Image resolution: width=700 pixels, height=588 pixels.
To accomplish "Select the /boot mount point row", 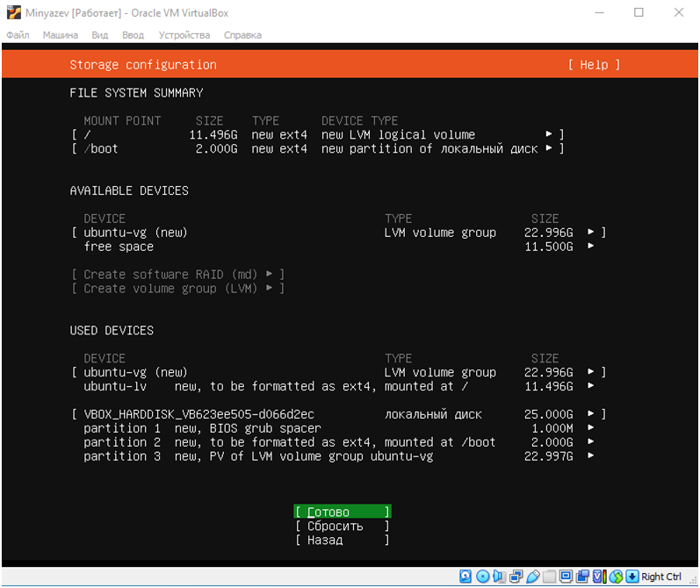I will point(318,148).
